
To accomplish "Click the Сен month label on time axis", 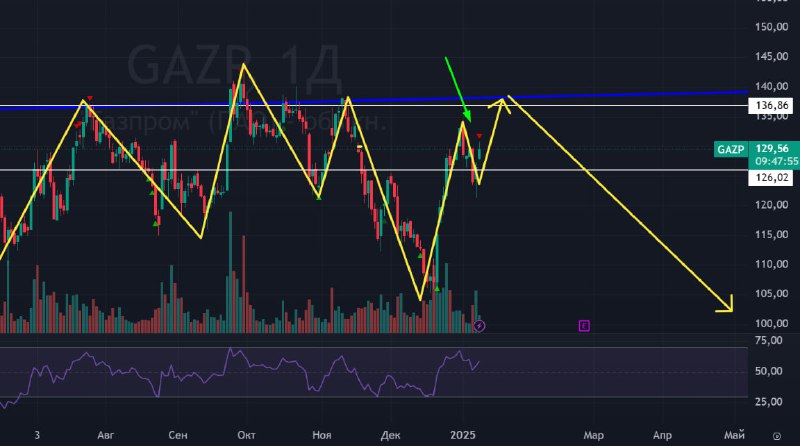I will [178, 435].
